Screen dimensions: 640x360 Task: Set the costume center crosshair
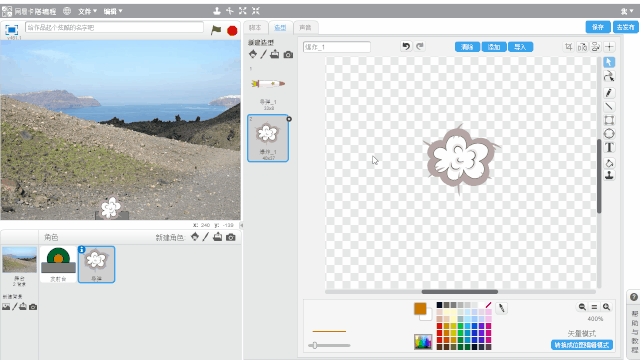(609, 47)
